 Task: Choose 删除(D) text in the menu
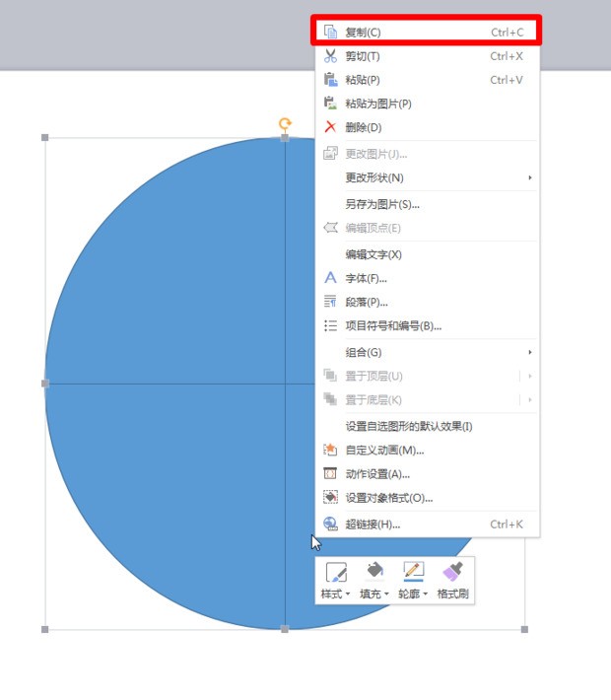(364, 128)
